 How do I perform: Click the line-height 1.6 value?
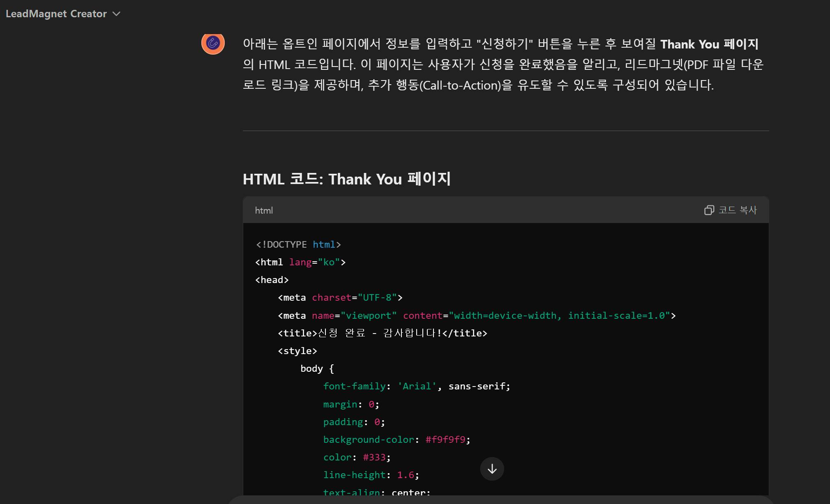coord(406,475)
